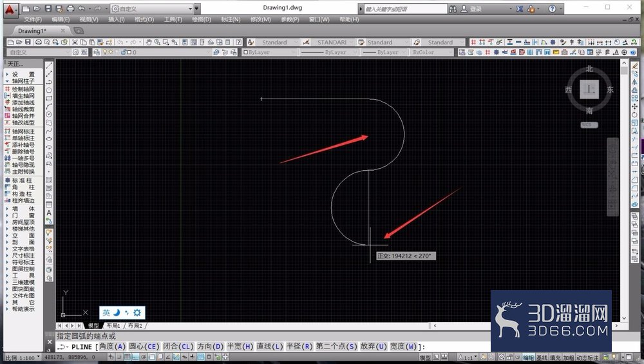Select the Drawing1* document tab

click(x=32, y=31)
